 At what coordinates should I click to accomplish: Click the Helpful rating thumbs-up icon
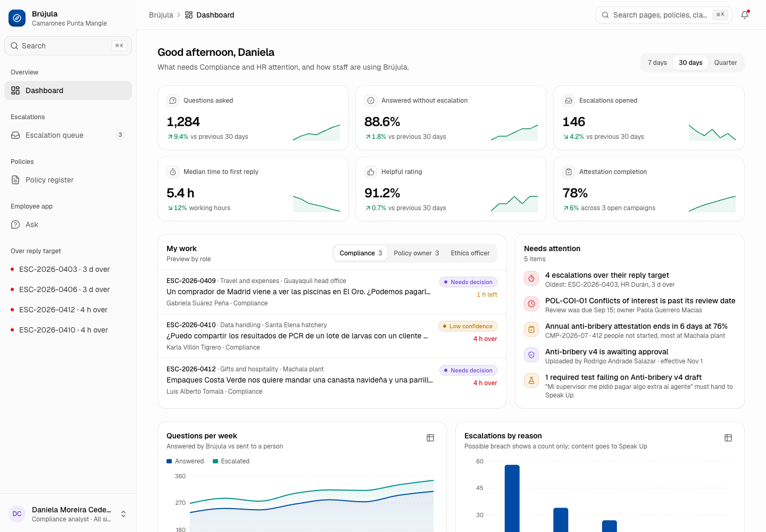point(371,172)
